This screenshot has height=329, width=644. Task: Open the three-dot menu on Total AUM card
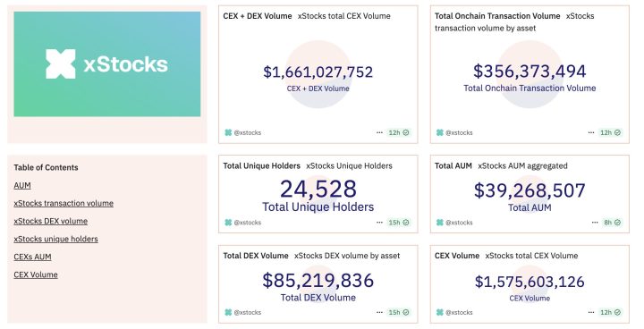pos(595,223)
